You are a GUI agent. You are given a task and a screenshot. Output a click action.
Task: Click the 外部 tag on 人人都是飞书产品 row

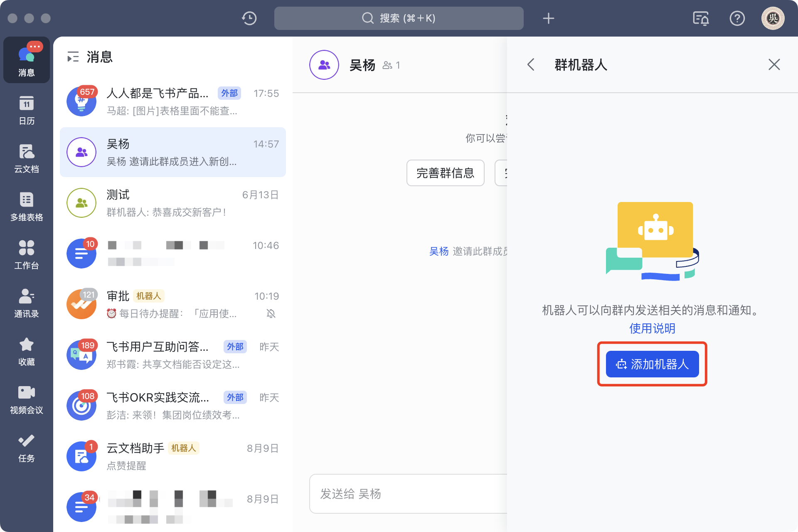pos(229,93)
